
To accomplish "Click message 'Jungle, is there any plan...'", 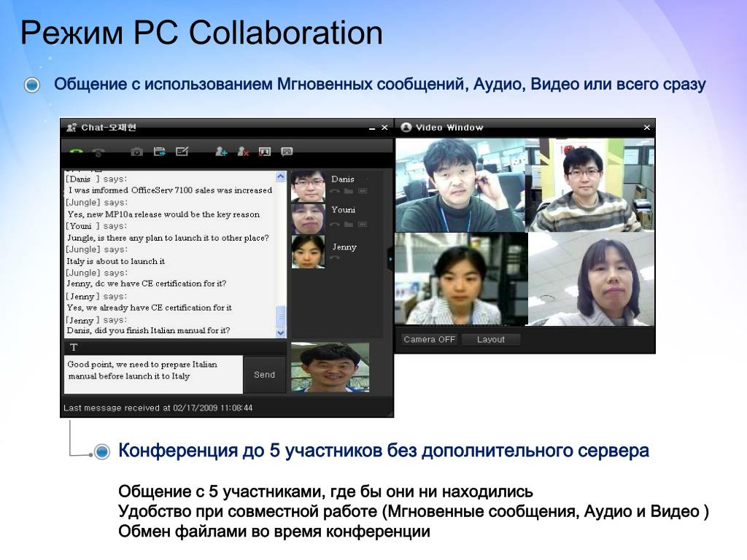I will (x=168, y=238).
